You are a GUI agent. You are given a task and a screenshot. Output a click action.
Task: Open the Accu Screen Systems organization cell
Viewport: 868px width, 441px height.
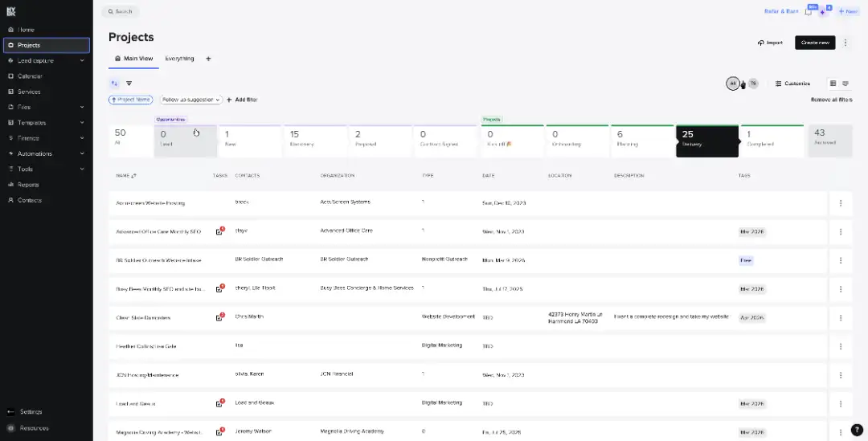(345, 202)
